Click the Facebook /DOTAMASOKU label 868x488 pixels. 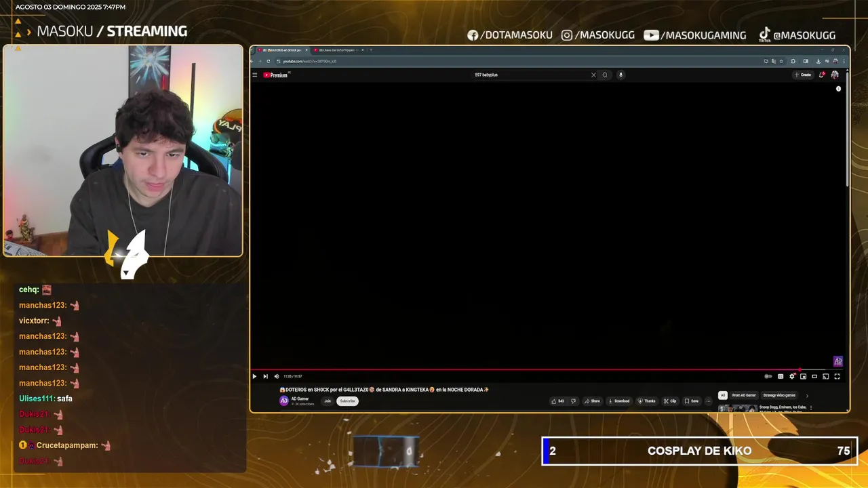pyautogui.click(x=510, y=35)
